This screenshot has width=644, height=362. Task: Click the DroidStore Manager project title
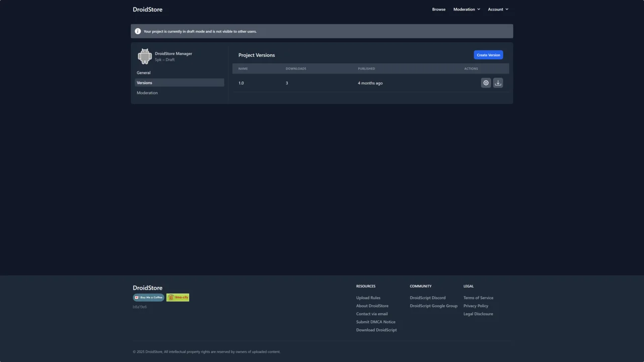(x=174, y=53)
